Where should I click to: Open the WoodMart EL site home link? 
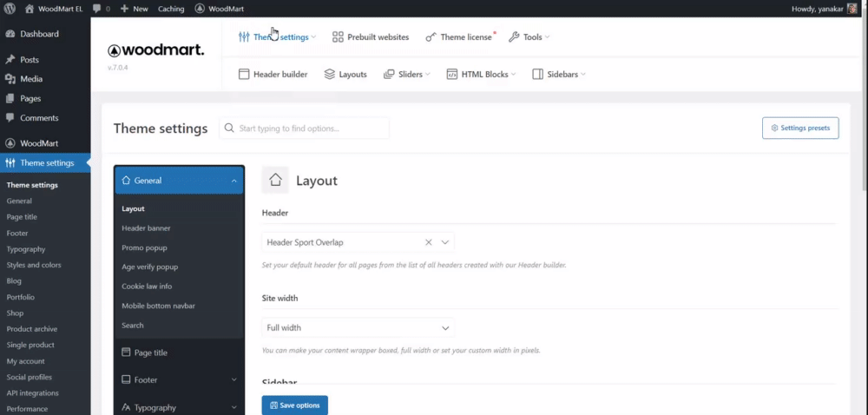[54, 9]
